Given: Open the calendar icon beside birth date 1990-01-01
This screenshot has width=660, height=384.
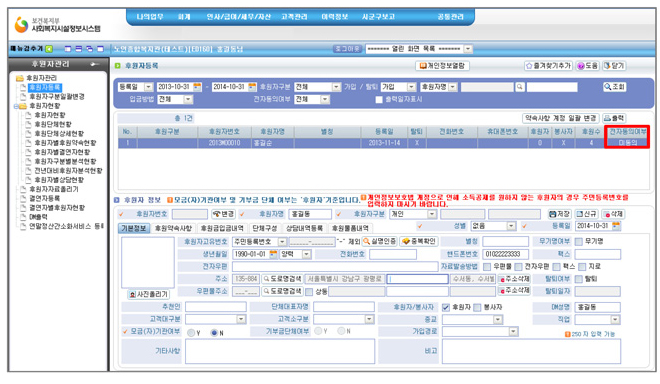Looking at the screenshot, I should pyautogui.click(x=273, y=254).
